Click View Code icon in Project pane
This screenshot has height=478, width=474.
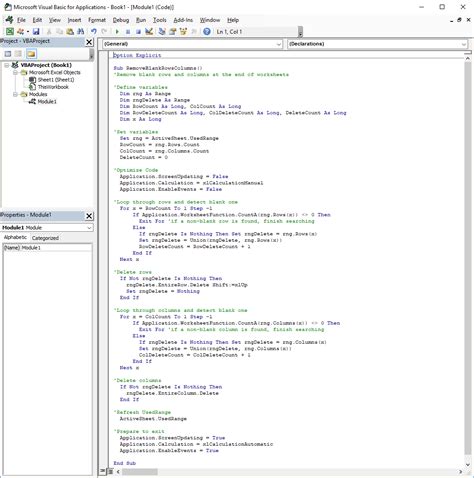[x=8, y=54]
